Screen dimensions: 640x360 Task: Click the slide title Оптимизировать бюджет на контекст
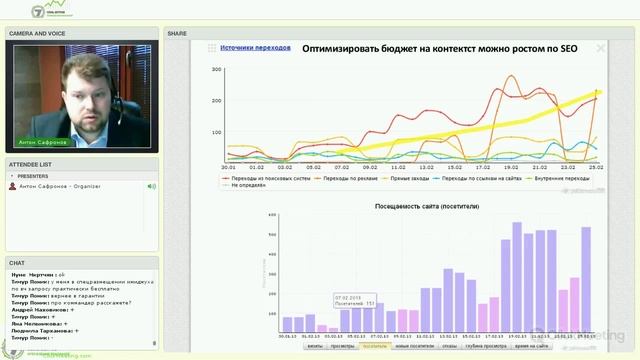coord(440,49)
